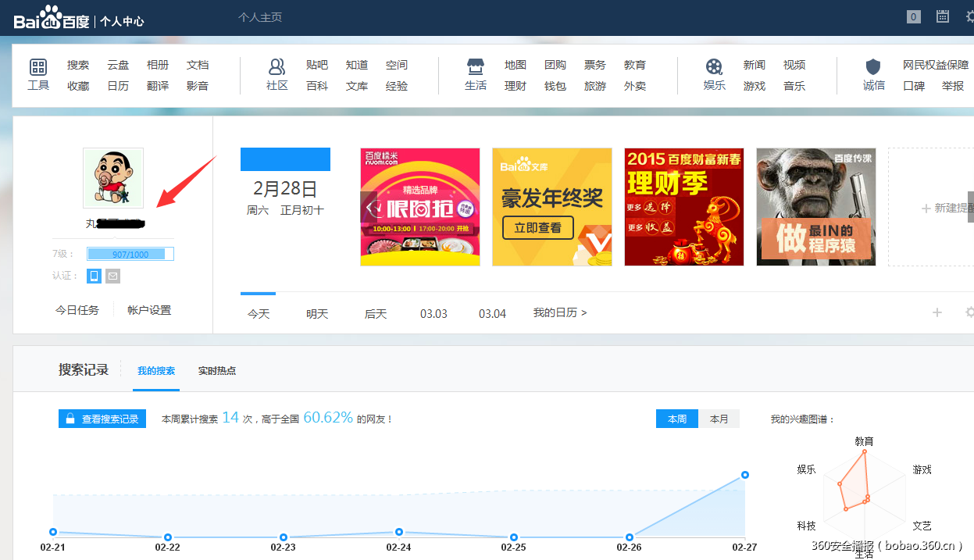Open the calendar icon in top bar

pos(943,16)
